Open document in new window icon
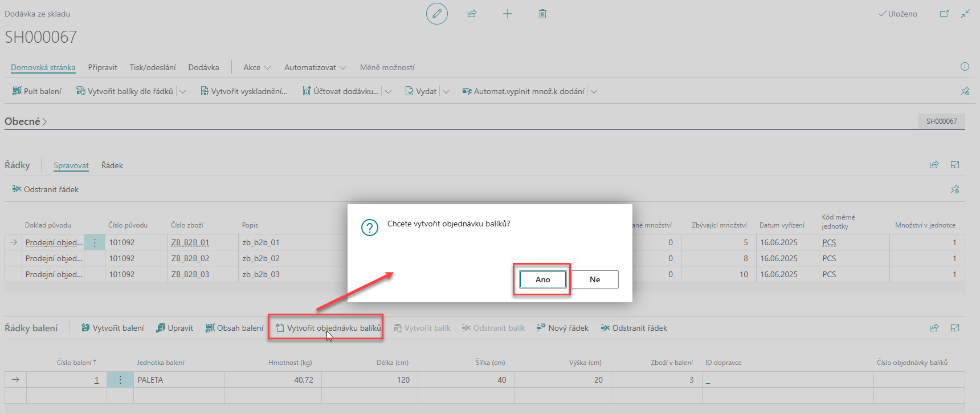 point(944,14)
